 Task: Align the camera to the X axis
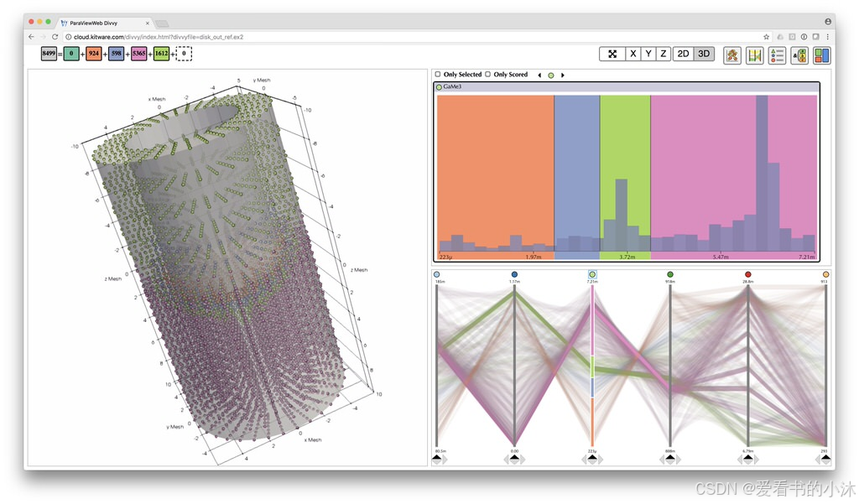(x=633, y=54)
